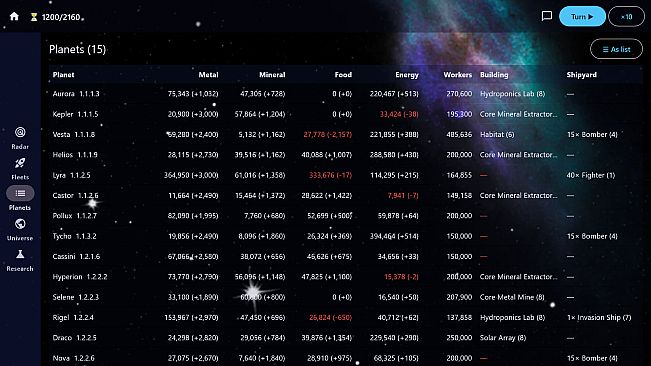651x366 pixels.
Task: Select the Planets list icon
Action: [20, 193]
